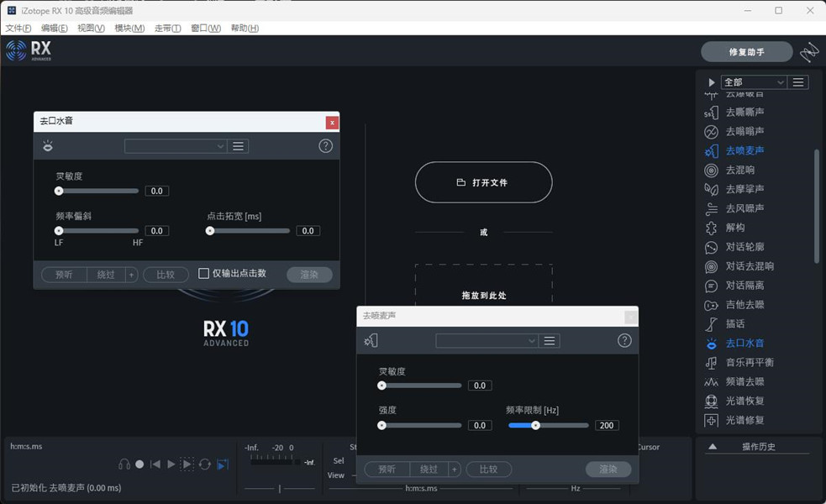The height and width of the screenshot is (504, 826).
Task: Close the 去口水音 window
Action: tap(332, 122)
